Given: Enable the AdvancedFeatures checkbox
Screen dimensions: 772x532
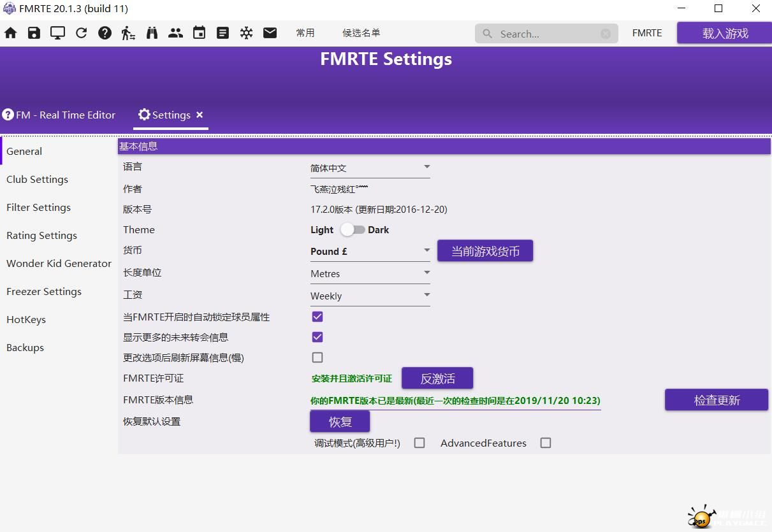Looking at the screenshot, I should tap(546, 443).
